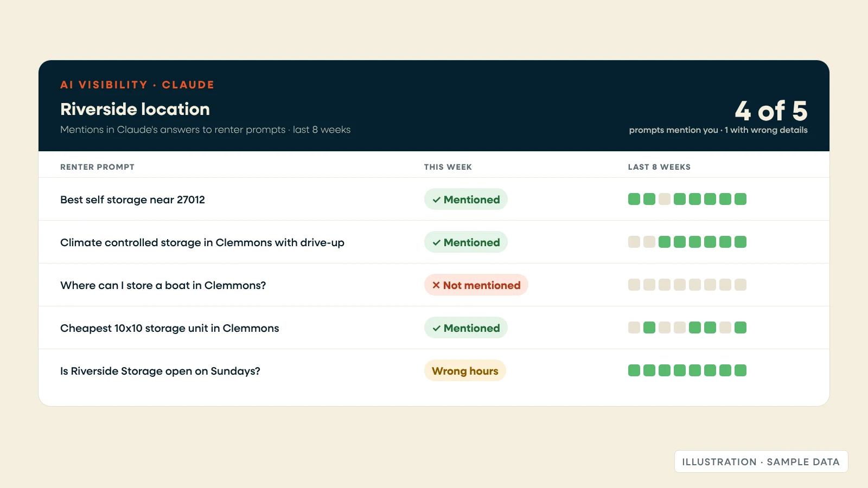Image resolution: width=868 pixels, height=488 pixels.
Task: Click the RENTER PROMPT column header
Action: coord(97,167)
